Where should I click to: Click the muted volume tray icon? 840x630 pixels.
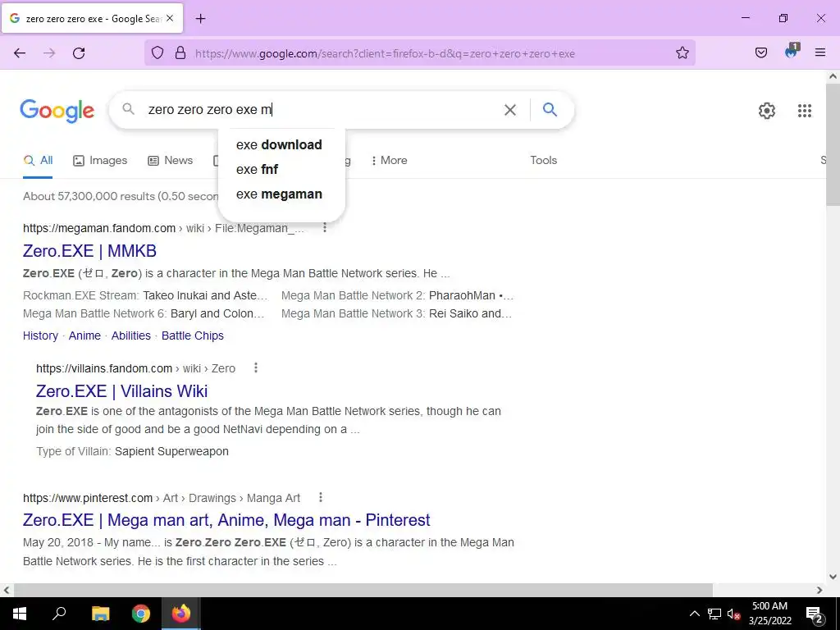(733, 614)
